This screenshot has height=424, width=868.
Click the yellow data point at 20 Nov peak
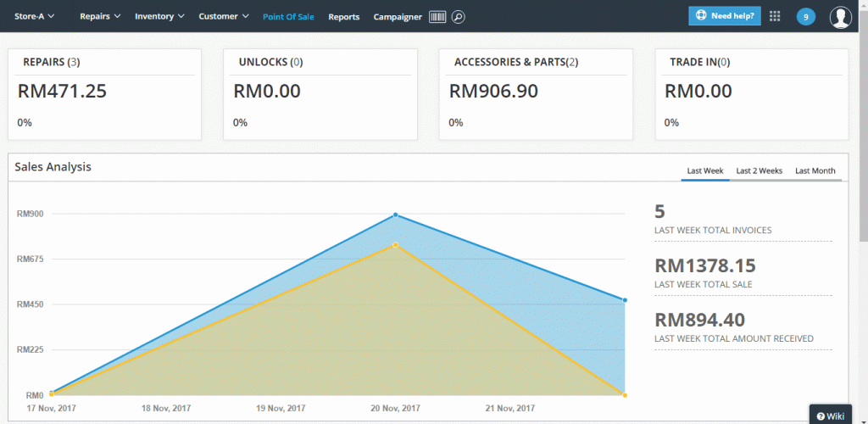(395, 245)
